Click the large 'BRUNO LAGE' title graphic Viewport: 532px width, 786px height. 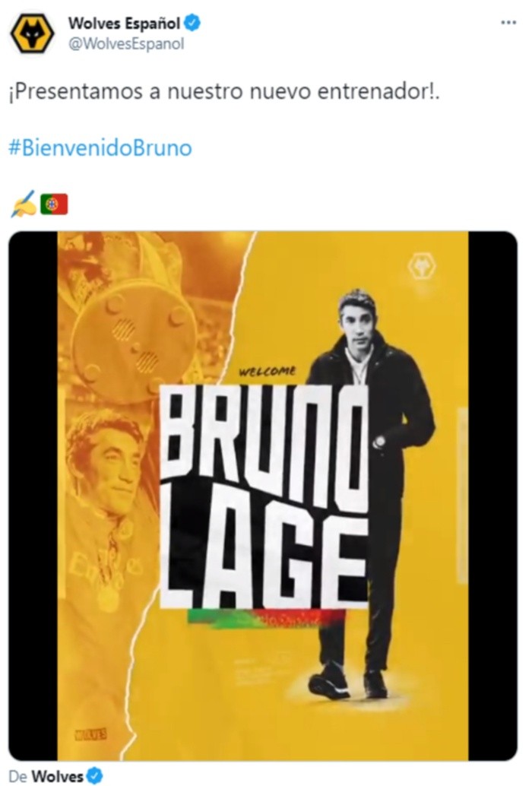click(x=264, y=497)
